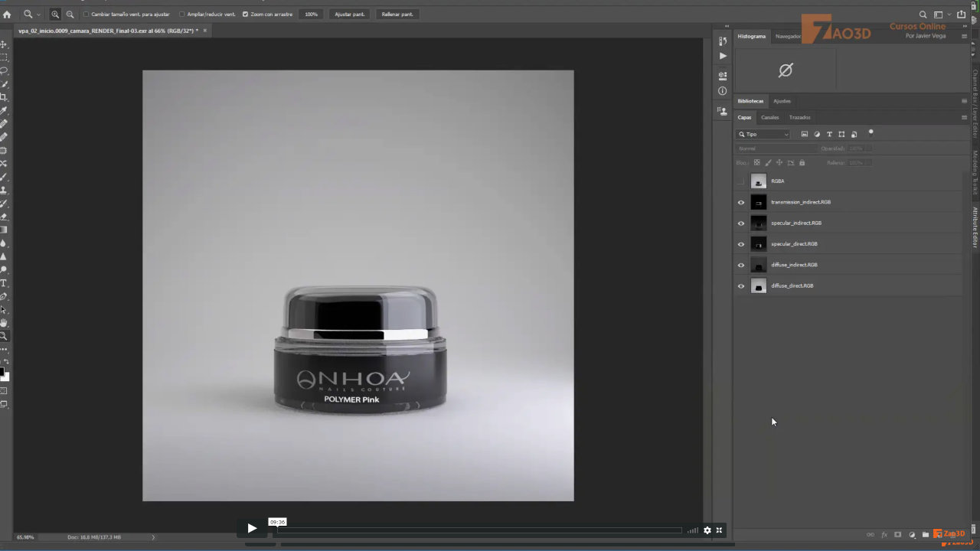Switch to the Trazados tab

[799, 117]
